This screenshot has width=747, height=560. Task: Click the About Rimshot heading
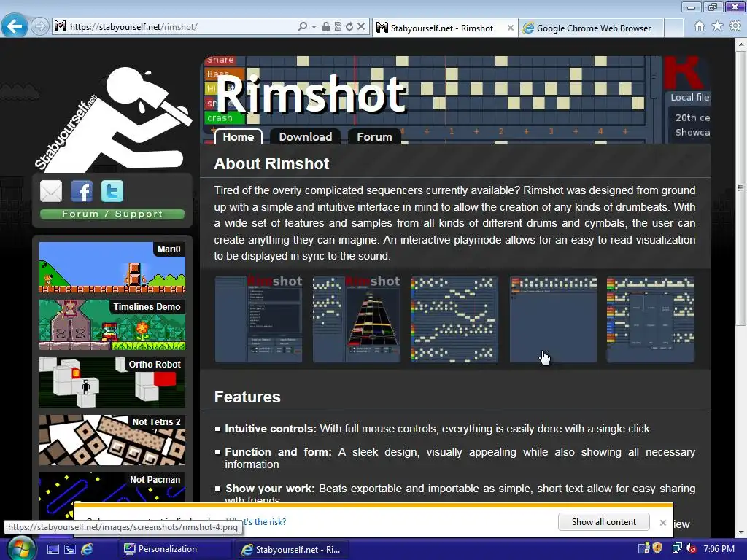[271, 163]
